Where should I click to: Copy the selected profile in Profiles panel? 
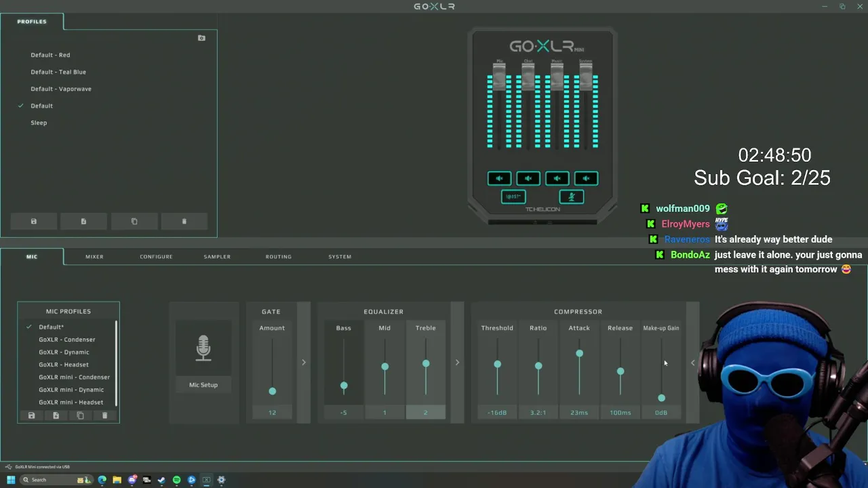(x=134, y=222)
